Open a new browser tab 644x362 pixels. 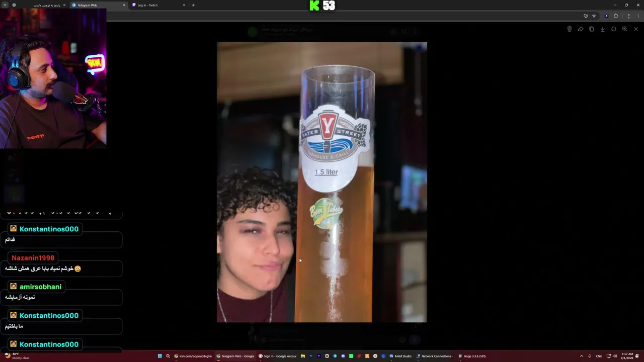(x=193, y=5)
